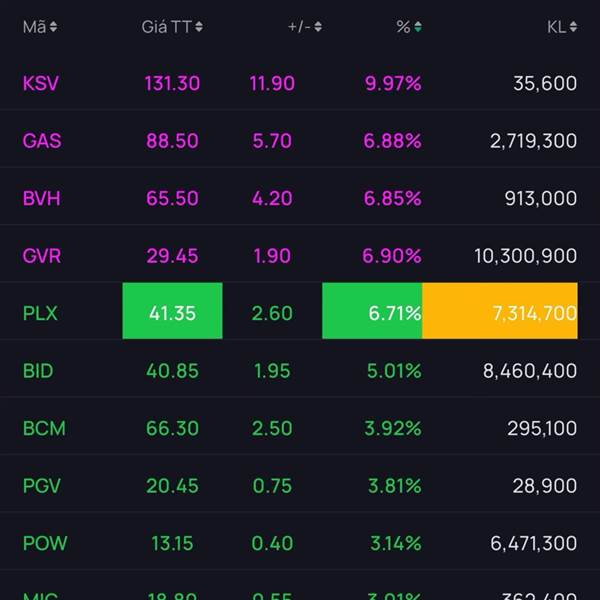Select the POW ticker symbol

click(45, 543)
